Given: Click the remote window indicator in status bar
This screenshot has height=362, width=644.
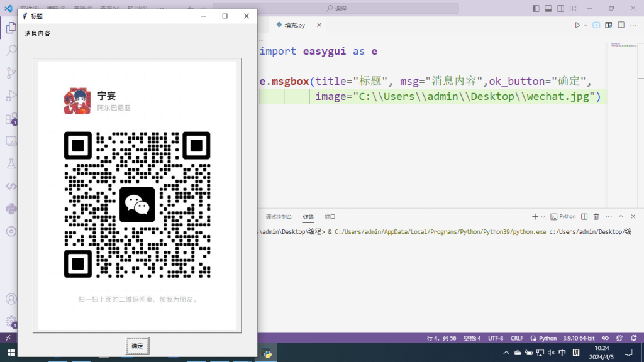Looking at the screenshot, I should click(x=8, y=338).
